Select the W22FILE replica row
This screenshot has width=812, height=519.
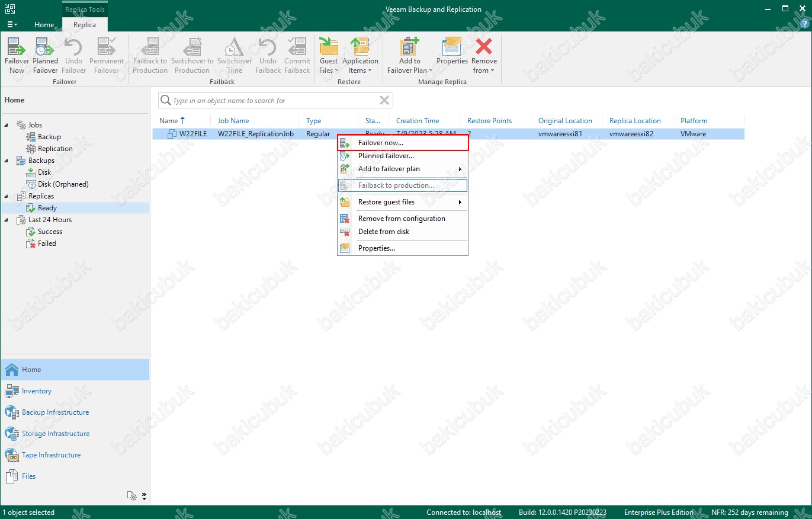click(x=448, y=134)
